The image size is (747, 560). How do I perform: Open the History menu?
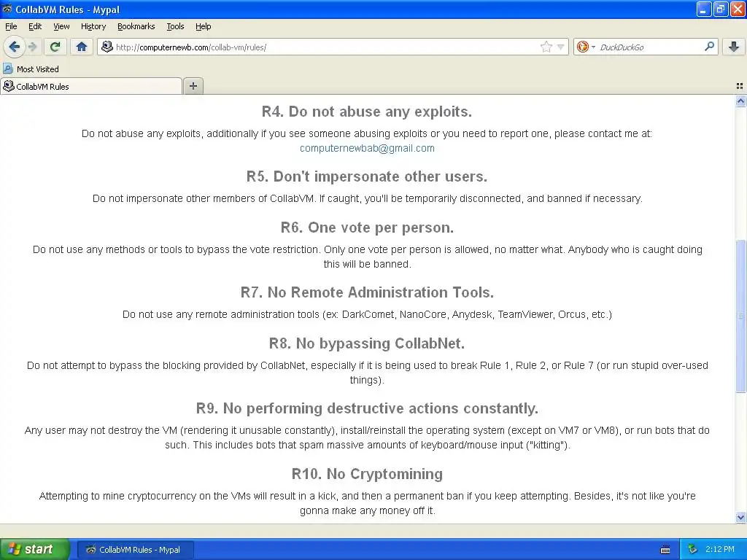(x=93, y=26)
